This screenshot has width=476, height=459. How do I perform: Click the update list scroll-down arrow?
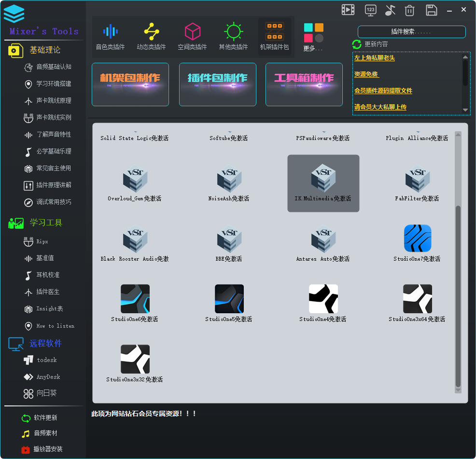click(x=465, y=110)
